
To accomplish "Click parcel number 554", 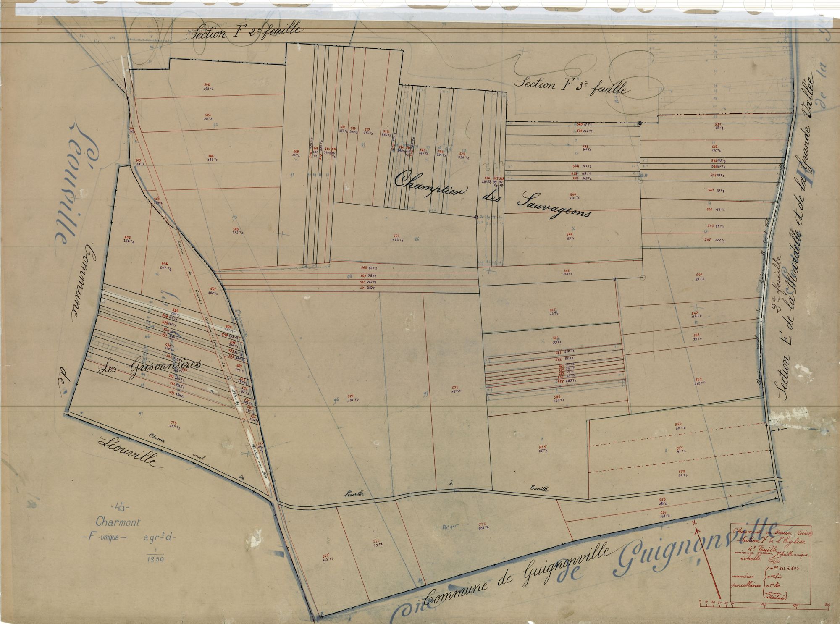I will (663, 513).
